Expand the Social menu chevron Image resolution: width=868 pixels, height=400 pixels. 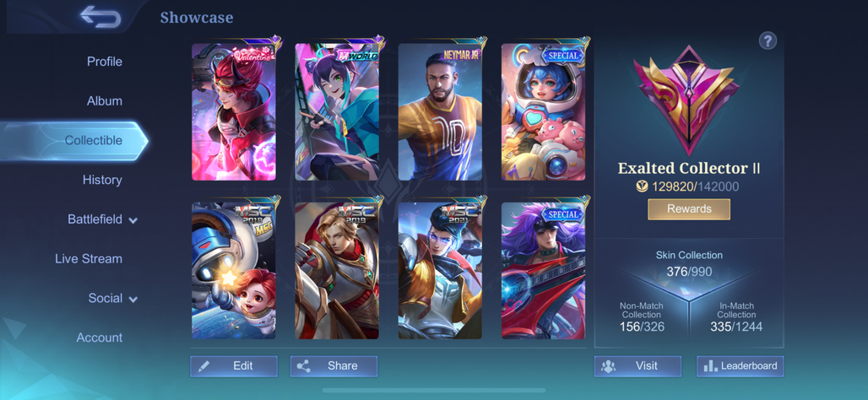tap(133, 300)
